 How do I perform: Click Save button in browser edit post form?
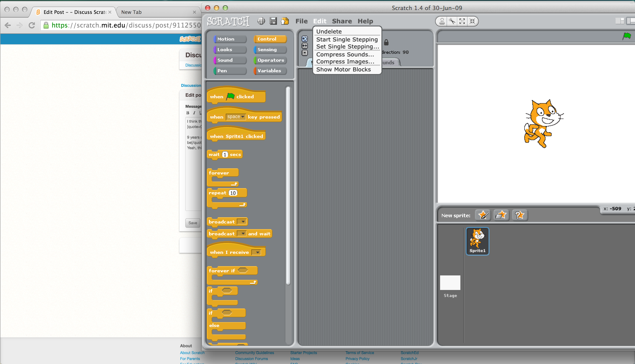tap(192, 223)
